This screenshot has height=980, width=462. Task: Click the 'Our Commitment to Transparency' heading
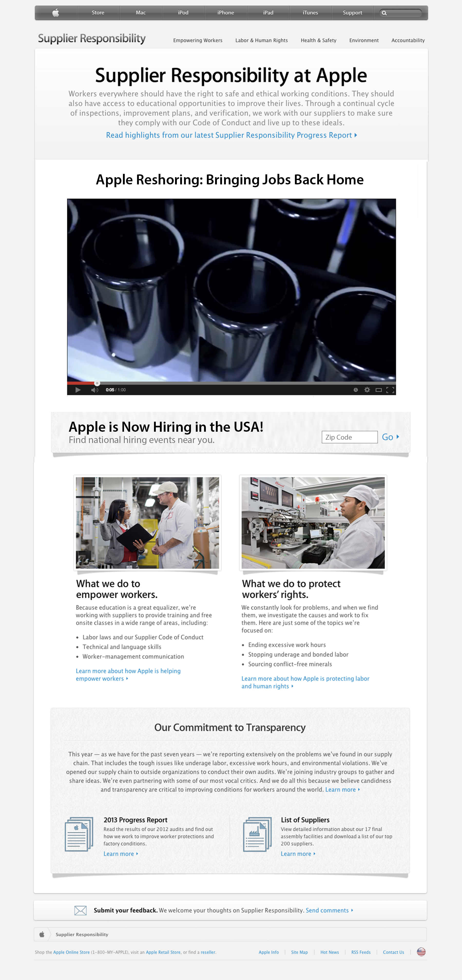click(x=230, y=727)
